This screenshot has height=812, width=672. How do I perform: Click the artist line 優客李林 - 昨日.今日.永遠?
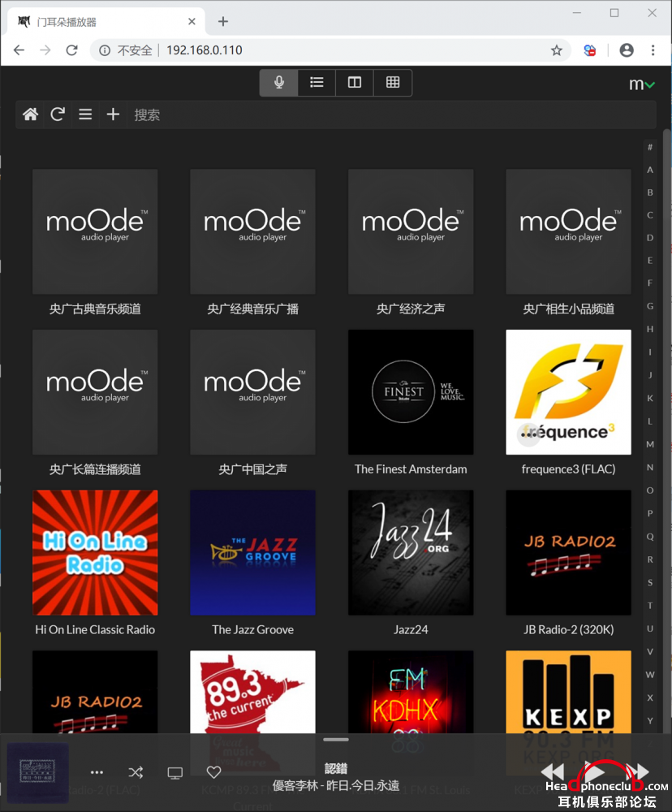336,785
